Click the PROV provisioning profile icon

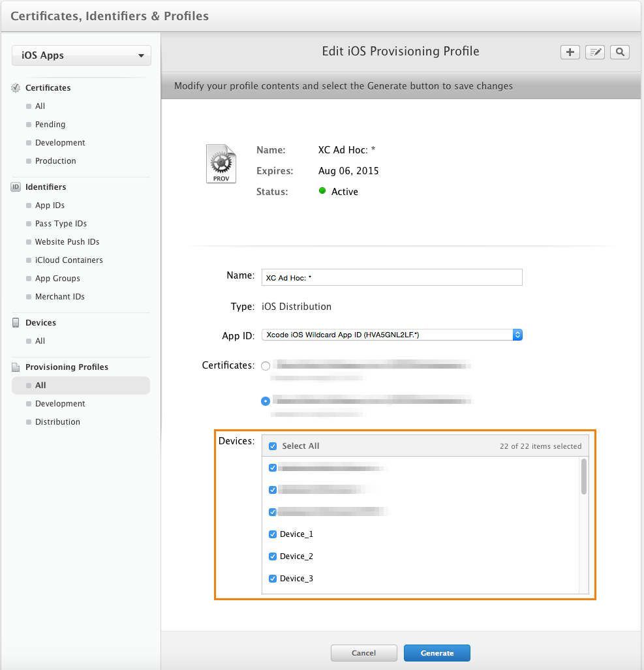click(221, 163)
